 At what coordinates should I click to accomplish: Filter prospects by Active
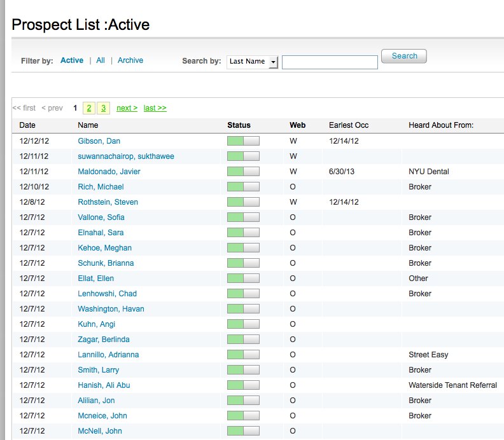(x=72, y=60)
